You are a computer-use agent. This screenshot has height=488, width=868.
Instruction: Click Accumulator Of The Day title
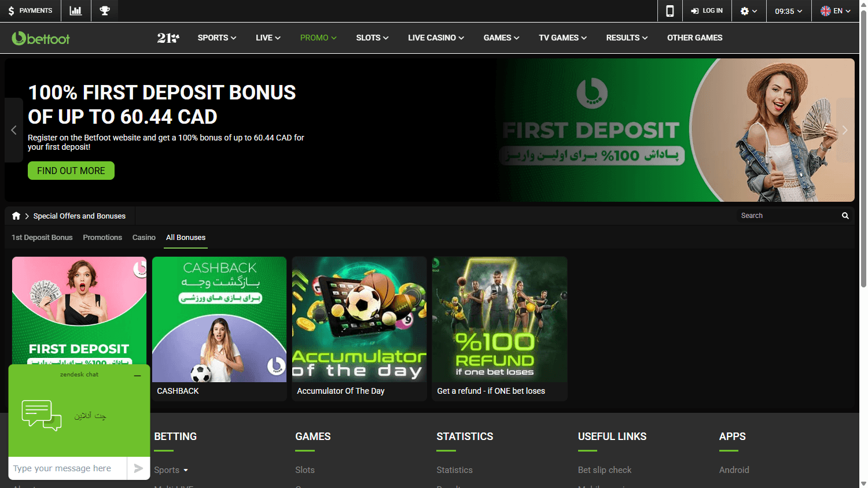[x=341, y=391]
